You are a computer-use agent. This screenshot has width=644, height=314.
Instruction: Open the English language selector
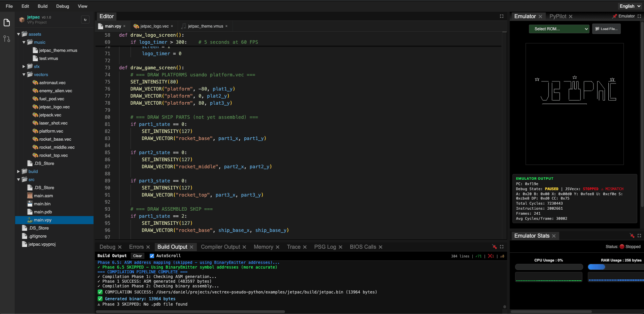click(629, 6)
